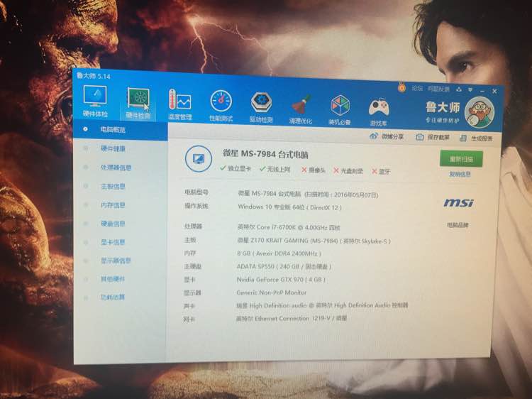This screenshot has width=532, height=399.
Task: Open the 论坛 forum link
Action: (x=417, y=89)
